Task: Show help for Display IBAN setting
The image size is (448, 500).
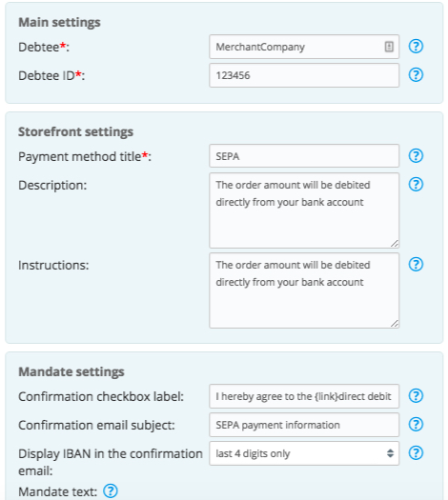Action: pos(416,453)
